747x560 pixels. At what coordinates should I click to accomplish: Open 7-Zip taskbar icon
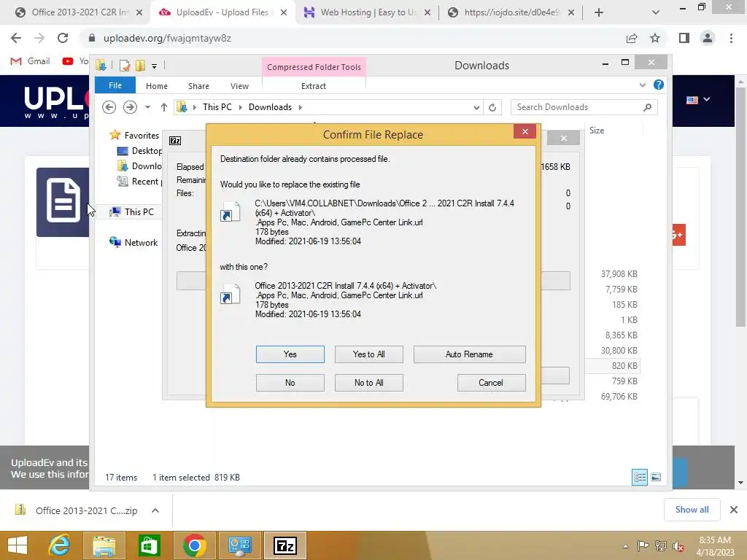tap(285, 545)
